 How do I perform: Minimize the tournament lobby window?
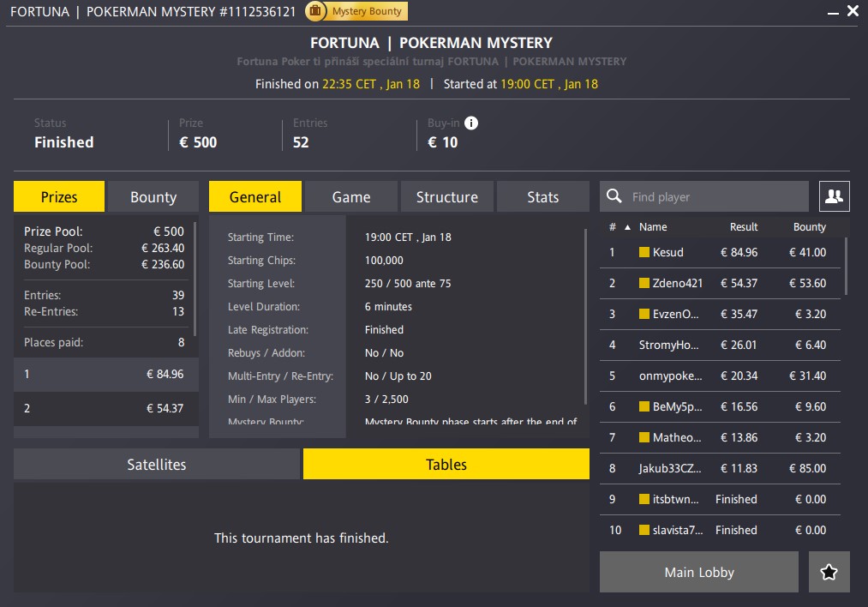833,13
